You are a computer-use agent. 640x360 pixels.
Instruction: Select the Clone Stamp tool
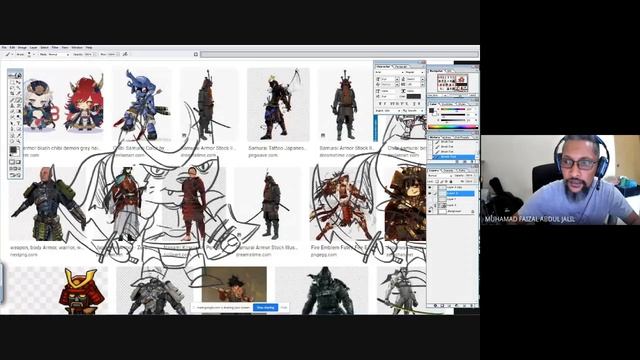tap(12, 105)
